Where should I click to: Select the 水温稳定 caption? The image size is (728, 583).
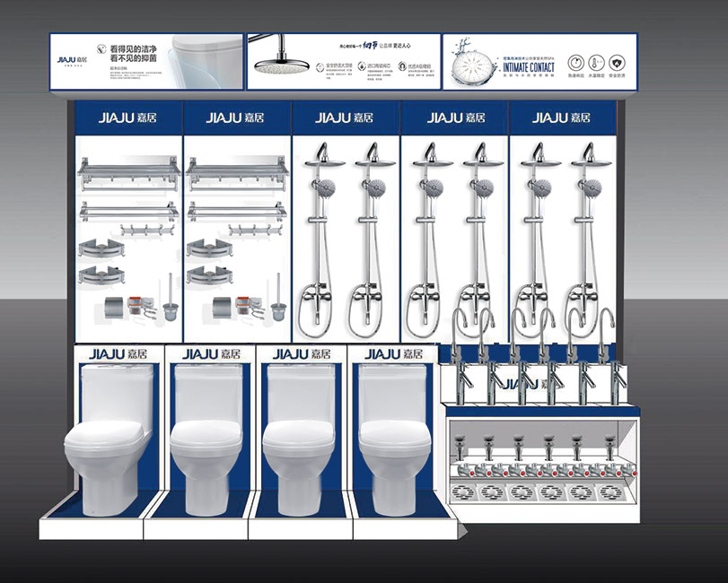point(596,75)
